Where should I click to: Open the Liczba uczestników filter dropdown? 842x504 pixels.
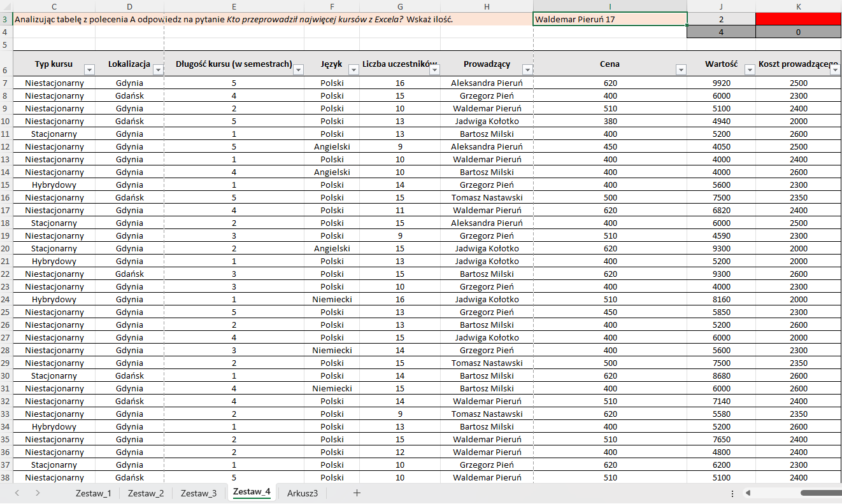click(x=434, y=70)
